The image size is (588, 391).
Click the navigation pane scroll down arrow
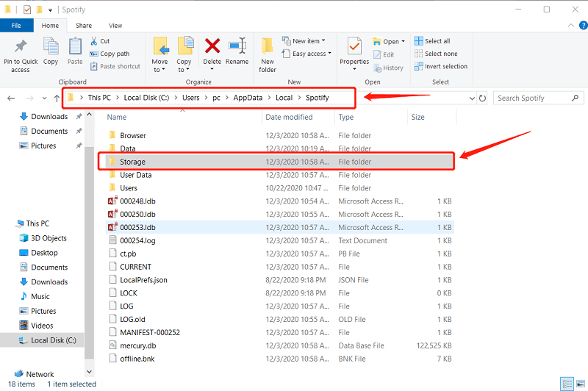point(89,372)
